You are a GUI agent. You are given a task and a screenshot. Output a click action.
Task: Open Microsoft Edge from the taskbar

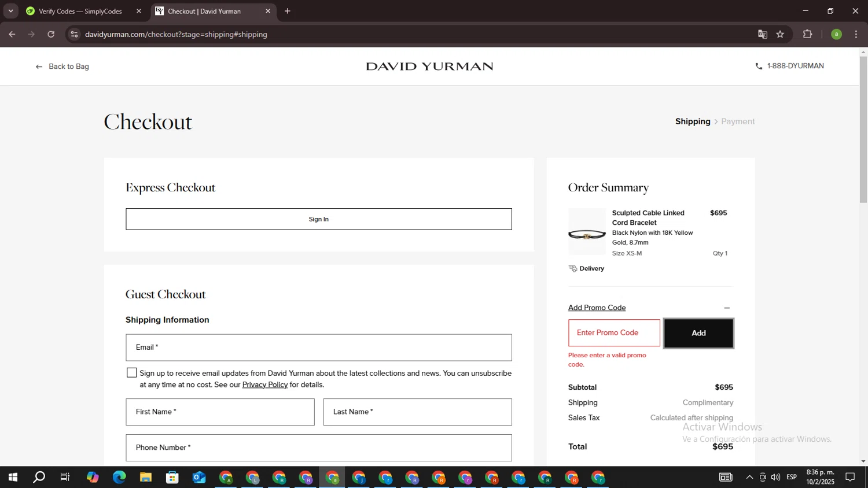pyautogui.click(x=119, y=478)
